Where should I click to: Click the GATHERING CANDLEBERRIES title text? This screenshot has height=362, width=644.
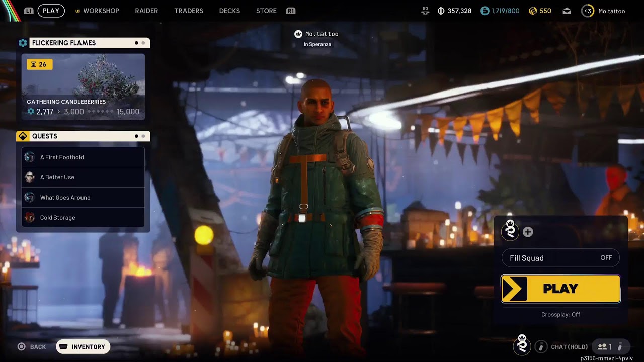pos(66,102)
